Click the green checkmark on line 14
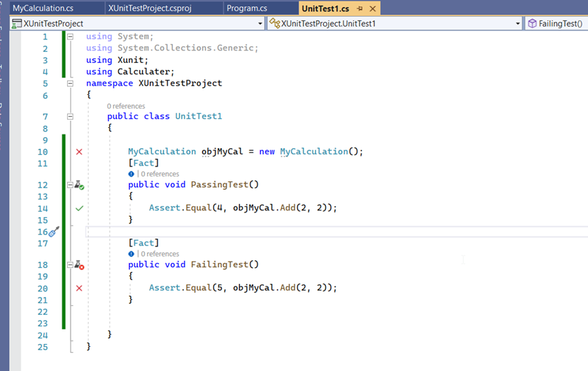Viewport: 588px width, 371px height. (x=79, y=208)
